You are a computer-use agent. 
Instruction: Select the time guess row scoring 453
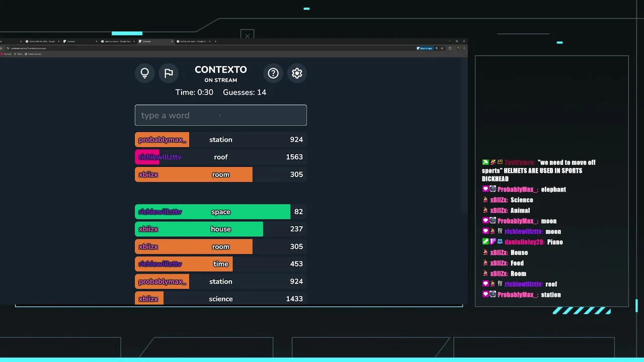click(221, 264)
